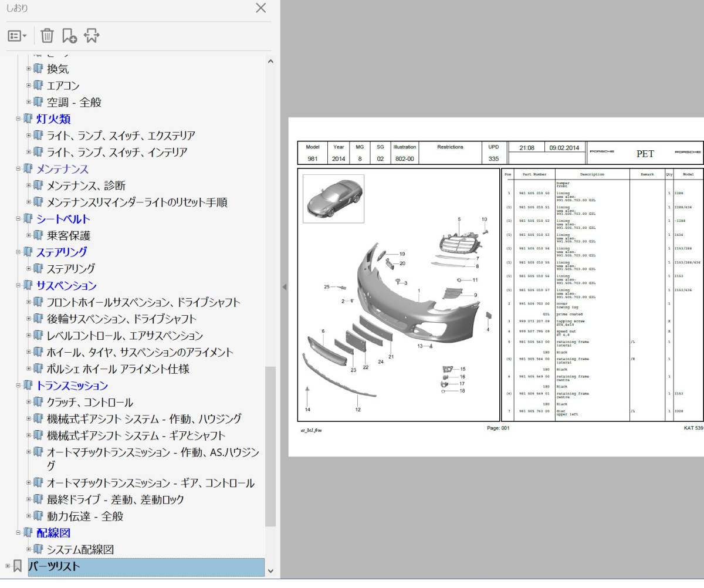Screen dimensions: 704x588
Task: Click the Description column header
Action: 592,174
